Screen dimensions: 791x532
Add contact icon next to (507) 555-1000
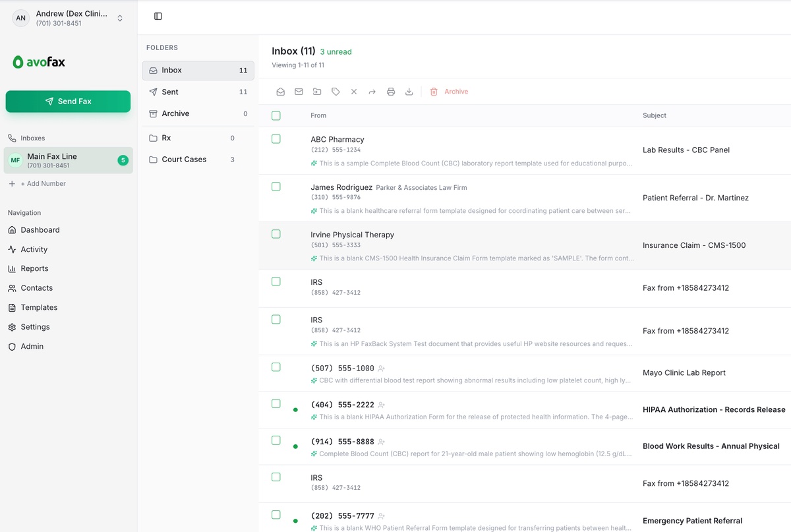tap(382, 369)
